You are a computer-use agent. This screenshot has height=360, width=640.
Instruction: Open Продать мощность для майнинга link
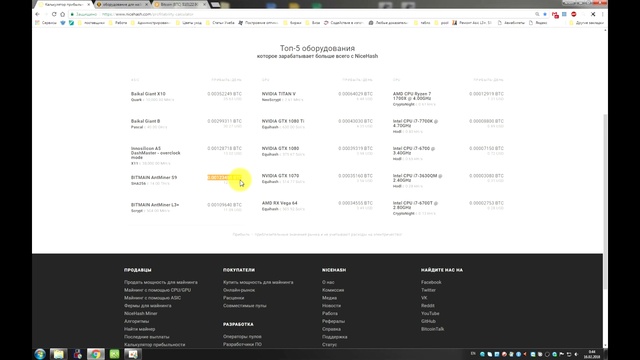point(161,282)
